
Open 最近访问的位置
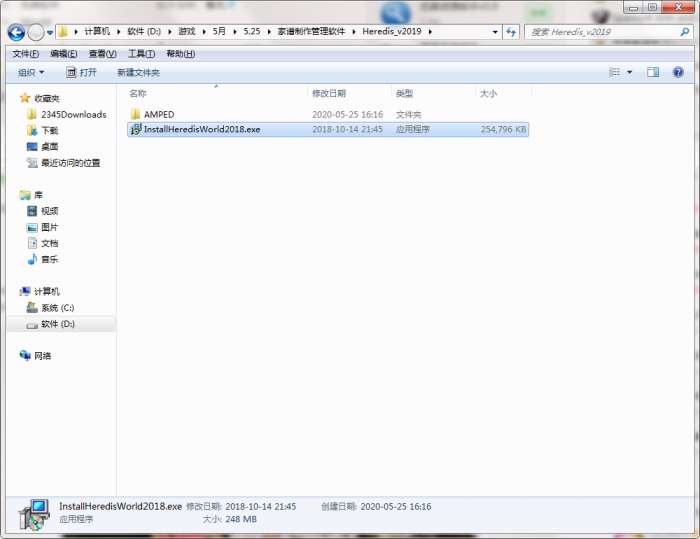pos(71,163)
